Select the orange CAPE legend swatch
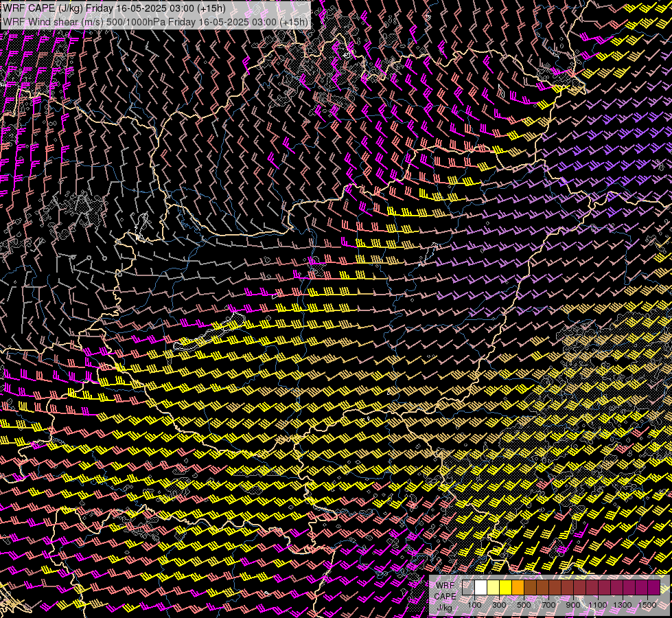This screenshot has height=618, width=672. 518,588
